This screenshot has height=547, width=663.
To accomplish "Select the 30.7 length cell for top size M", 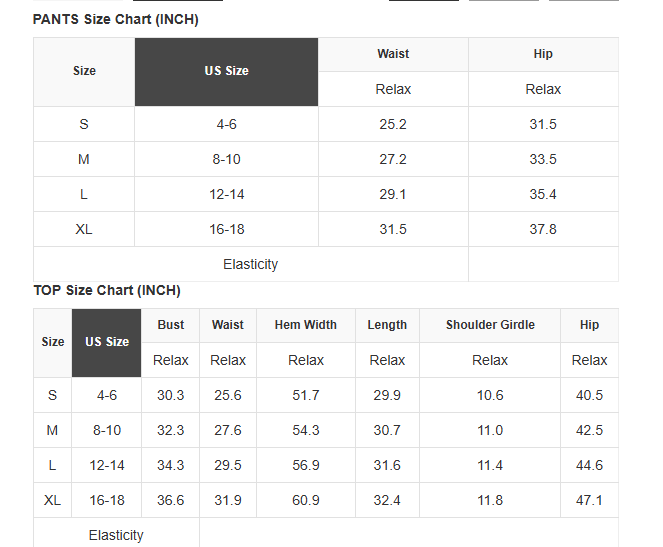I will [387, 430].
